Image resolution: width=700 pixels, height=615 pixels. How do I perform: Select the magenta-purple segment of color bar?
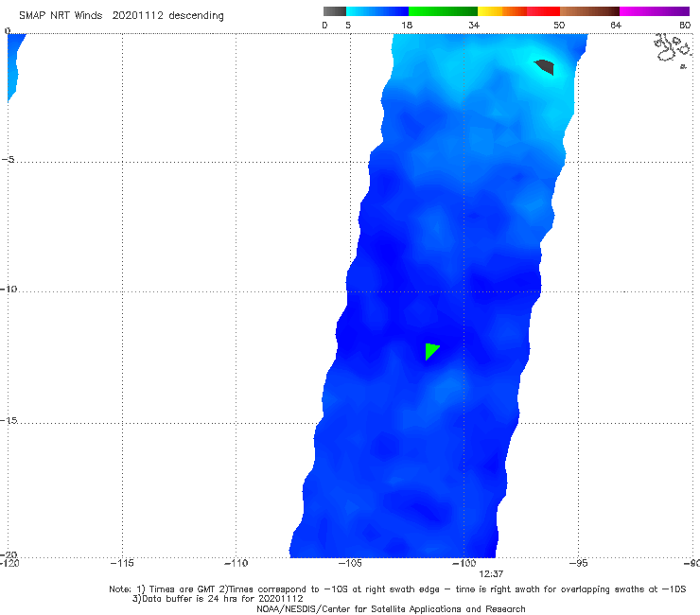pos(655,11)
